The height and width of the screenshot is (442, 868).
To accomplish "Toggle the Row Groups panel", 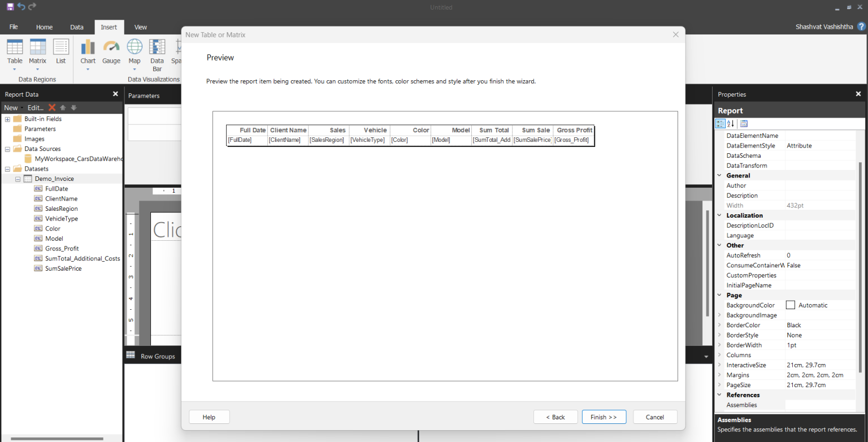I will [x=153, y=355].
